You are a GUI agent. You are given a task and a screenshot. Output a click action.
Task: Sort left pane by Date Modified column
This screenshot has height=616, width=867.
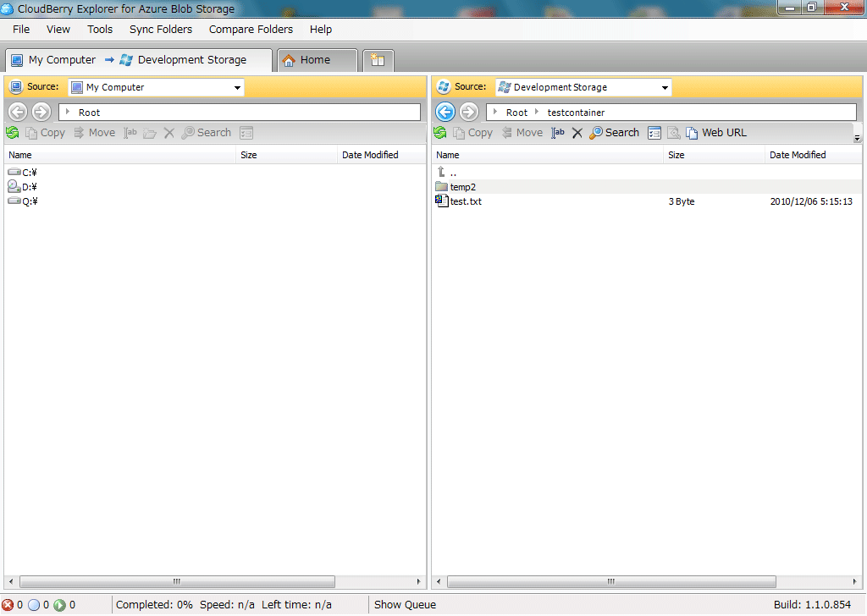[382, 155]
